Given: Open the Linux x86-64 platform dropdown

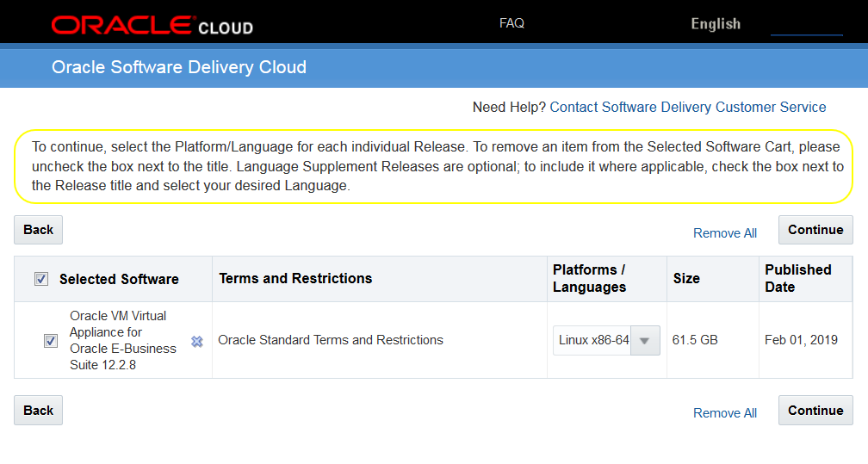Looking at the screenshot, I should 606,340.
